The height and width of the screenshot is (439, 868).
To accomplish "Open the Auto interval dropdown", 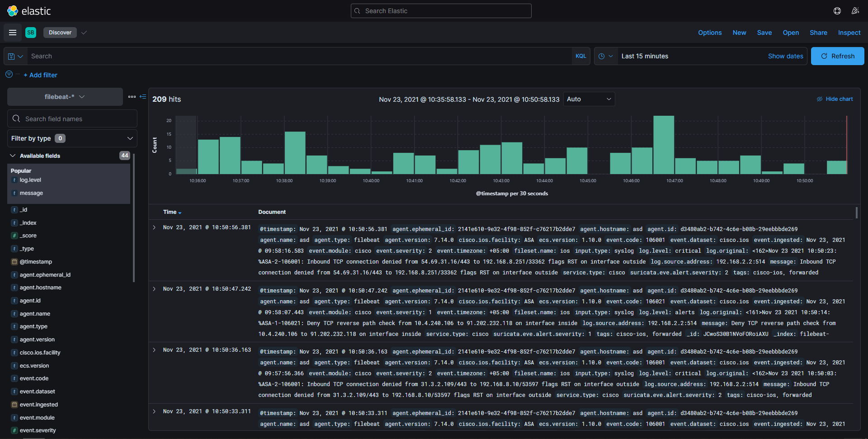I will click(x=589, y=99).
